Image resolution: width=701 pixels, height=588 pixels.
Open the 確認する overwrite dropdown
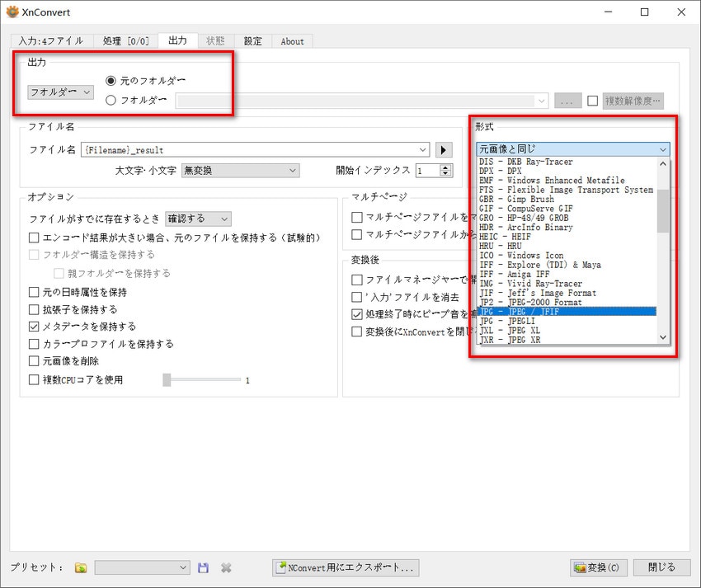198,219
